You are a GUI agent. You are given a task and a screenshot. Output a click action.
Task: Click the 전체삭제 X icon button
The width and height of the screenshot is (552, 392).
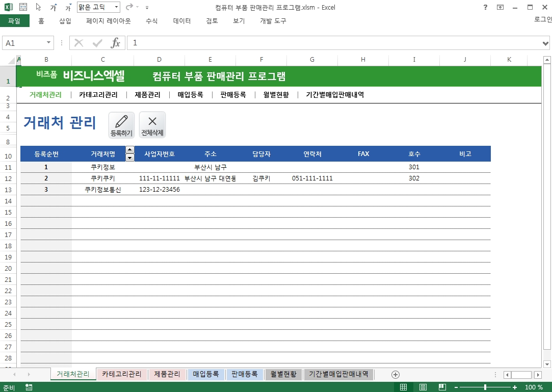[152, 125]
